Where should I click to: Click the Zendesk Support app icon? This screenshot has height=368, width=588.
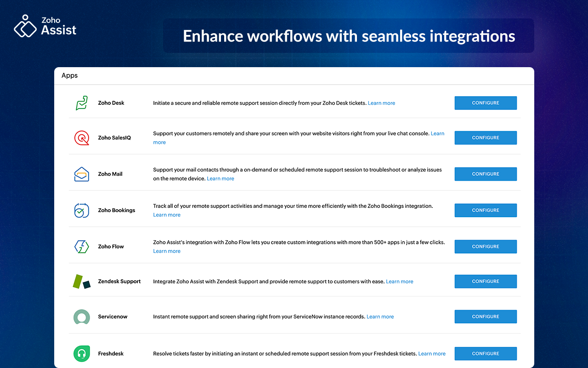[x=82, y=282]
